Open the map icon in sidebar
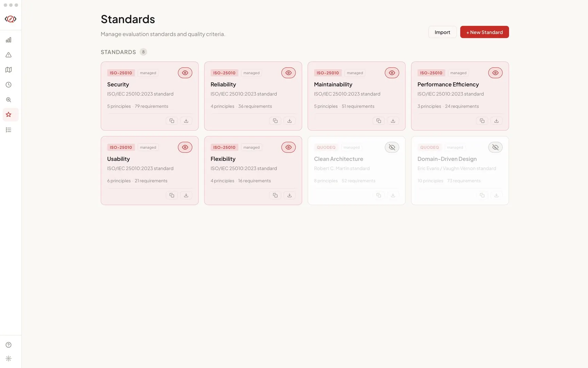Screen dimensions: 588x368 click(x=9, y=70)
